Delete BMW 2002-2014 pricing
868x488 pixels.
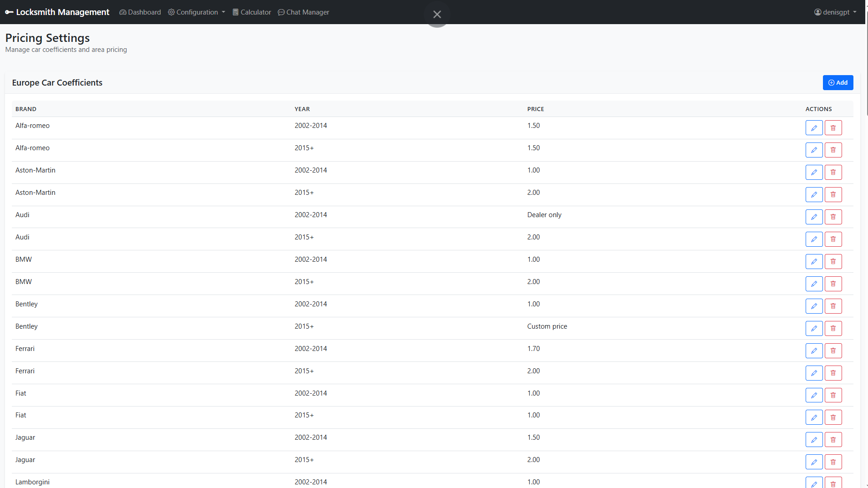click(x=833, y=262)
